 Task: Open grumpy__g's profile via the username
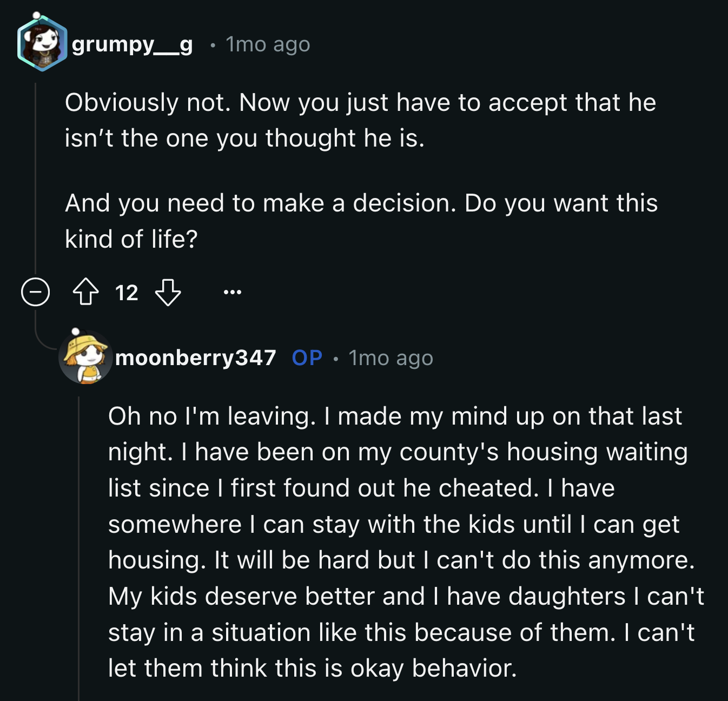[x=134, y=44]
